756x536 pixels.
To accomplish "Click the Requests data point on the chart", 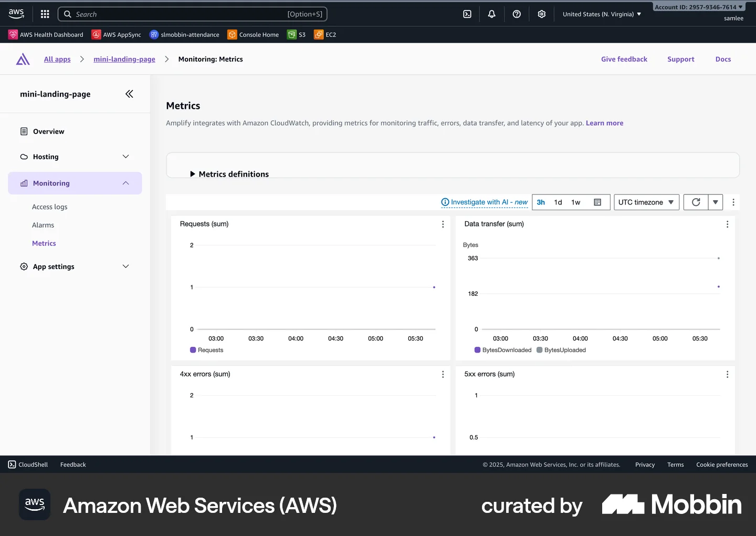I will [x=434, y=287].
